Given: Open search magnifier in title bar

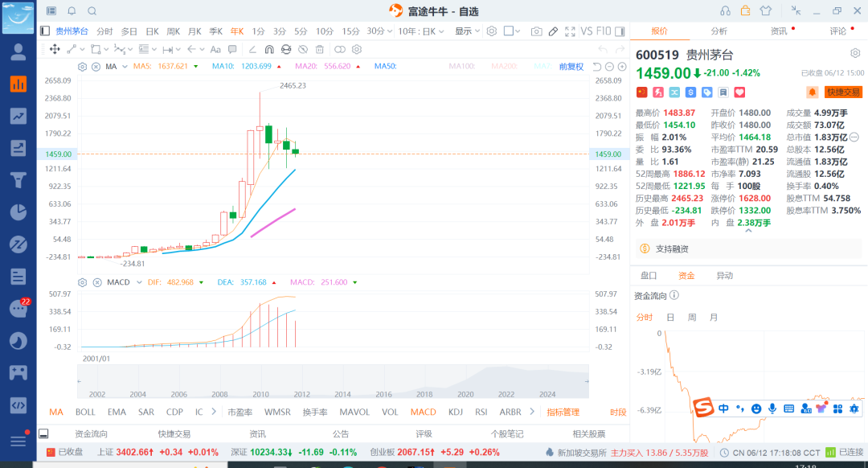Looking at the screenshot, I should pyautogui.click(x=92, y=11).
